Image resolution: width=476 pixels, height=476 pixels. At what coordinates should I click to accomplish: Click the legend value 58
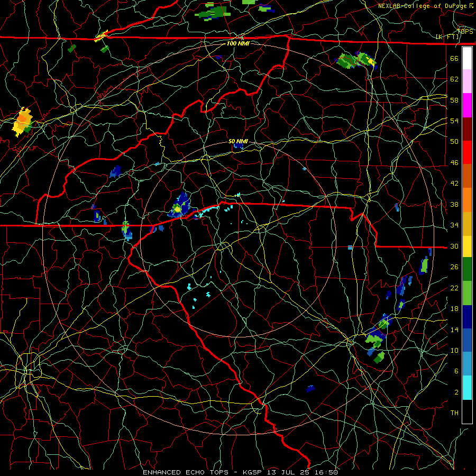click(454, 100)
